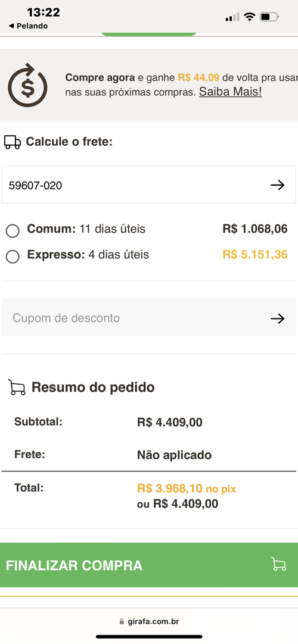Screen dimensions: 298x644
Task: Focus the CEP field showing 59607-020
Action: click(x=149, y=185)
